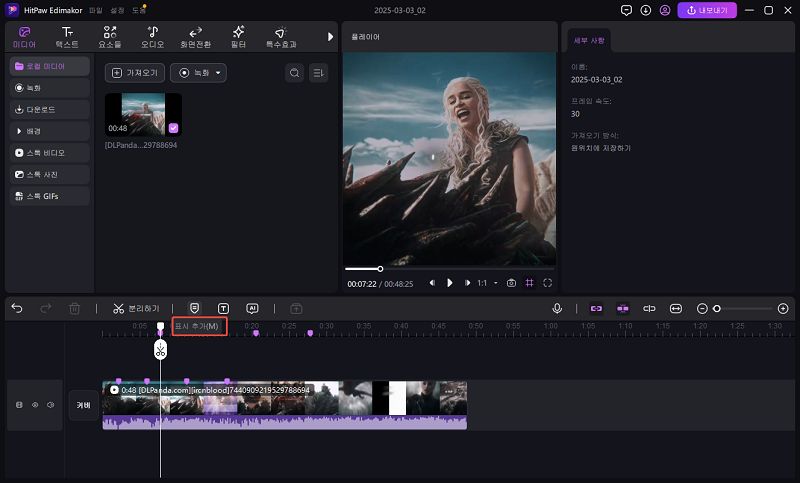Click the 가져오기 import button

[134, 73]
